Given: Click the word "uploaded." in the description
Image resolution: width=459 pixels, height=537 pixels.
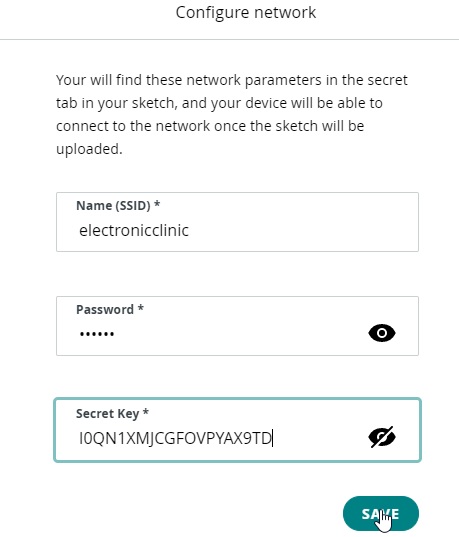Looking at the screenshot, I should (89, 149).
